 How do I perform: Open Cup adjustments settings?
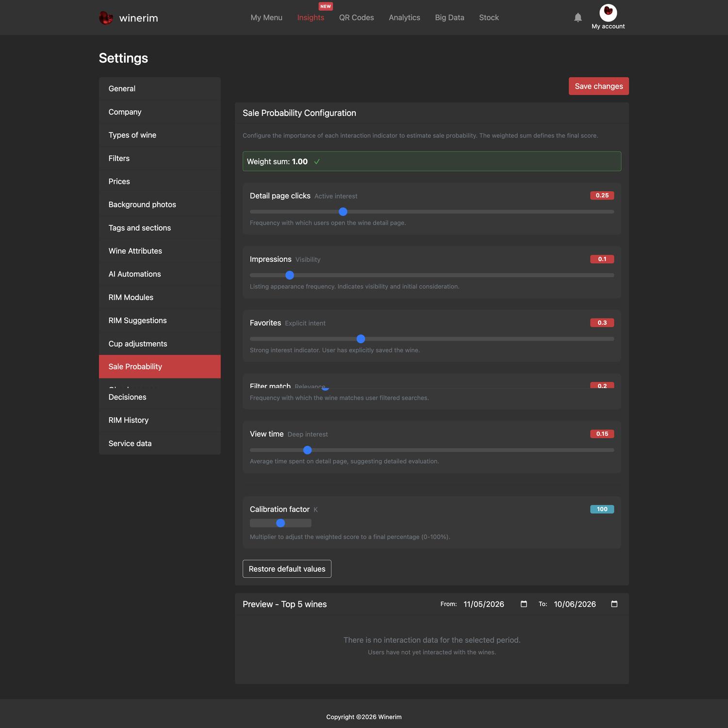160,343
